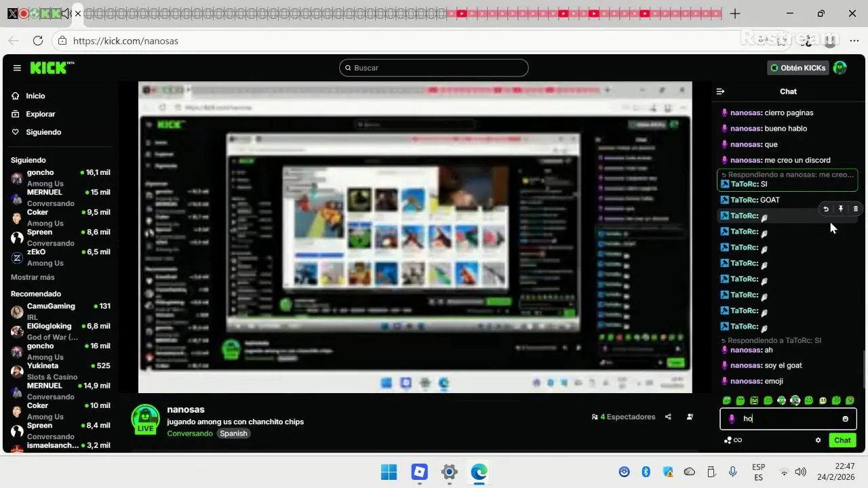The width and height of the screenshot is (868, 488).
Task: Click the Spanish language tag
Action: click(233, 434)
